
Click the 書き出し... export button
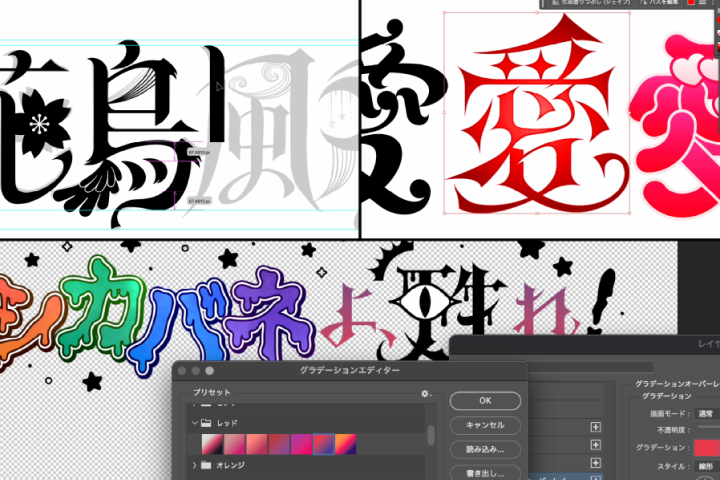[x=485, y=473]
